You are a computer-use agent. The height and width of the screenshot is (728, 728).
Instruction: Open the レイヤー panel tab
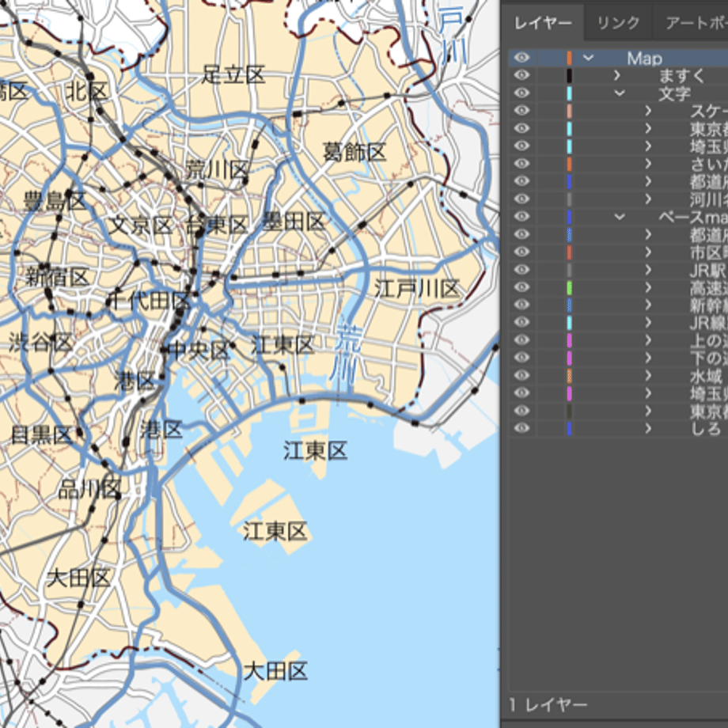pos(543,22)
